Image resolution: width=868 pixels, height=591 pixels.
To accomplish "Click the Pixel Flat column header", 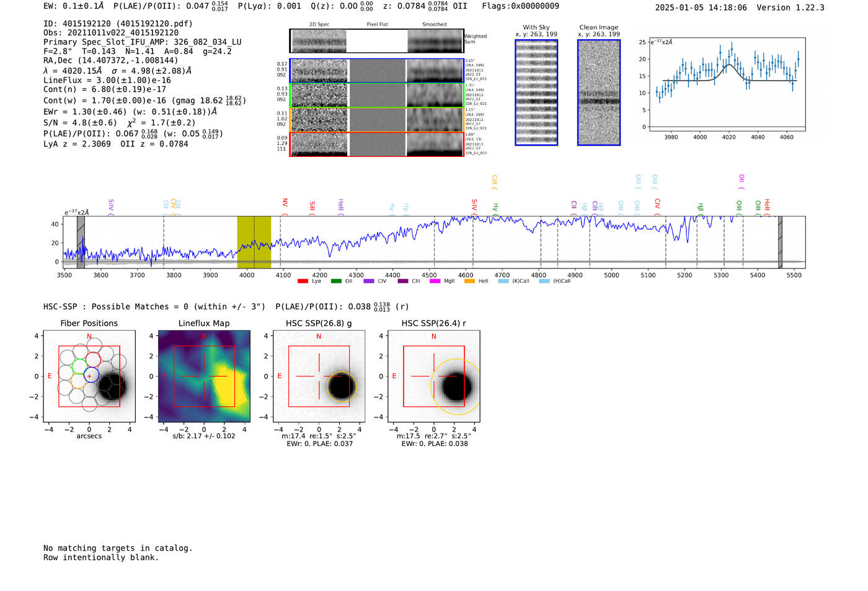I will 378,25.
